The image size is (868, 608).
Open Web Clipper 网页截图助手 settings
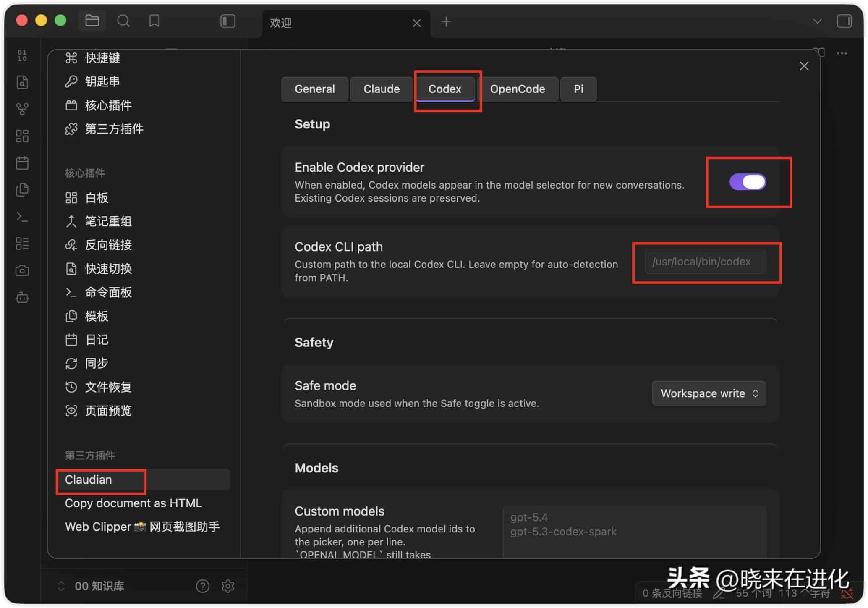coord(143,527)
